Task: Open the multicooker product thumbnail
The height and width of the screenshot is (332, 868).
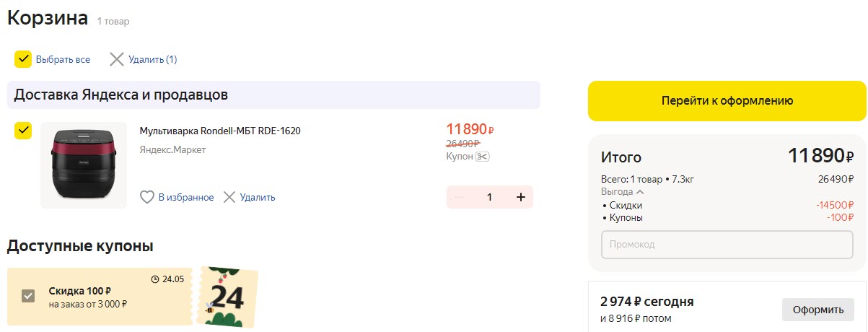Action: (x=83, y=165)
